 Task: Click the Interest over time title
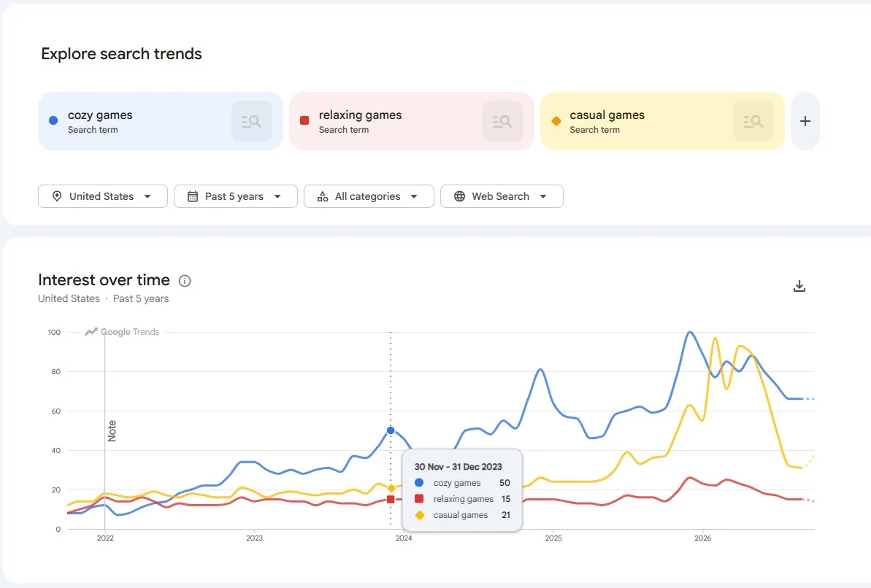tap(104, 280)
